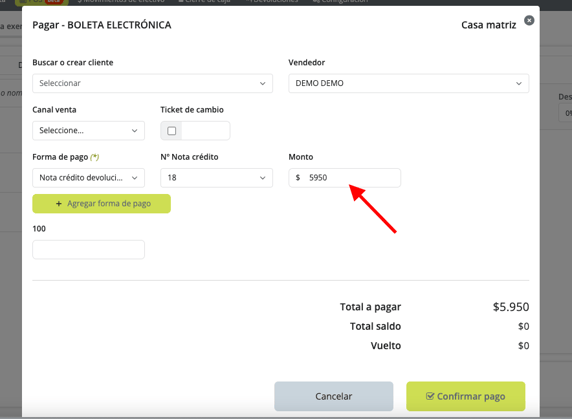This screenshot has height=419, width=572.
Task: Select the POS beta tab
Action: (42, 2)
